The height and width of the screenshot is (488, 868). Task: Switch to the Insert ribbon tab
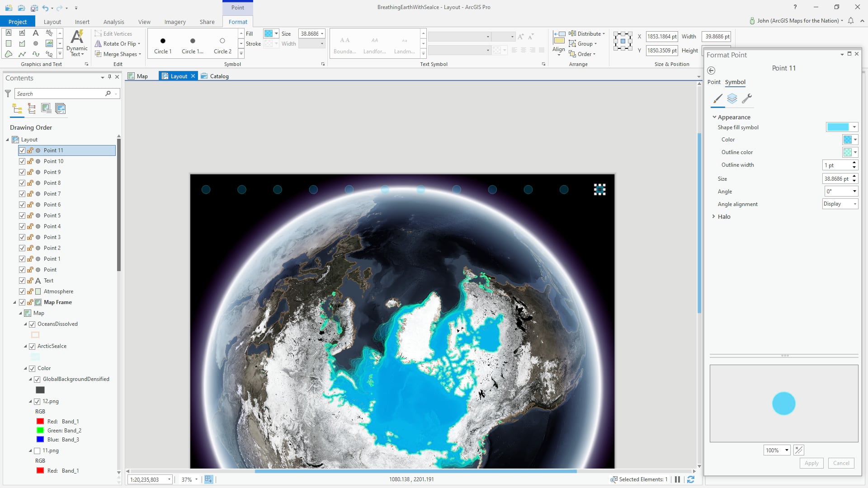coord(82,22)
